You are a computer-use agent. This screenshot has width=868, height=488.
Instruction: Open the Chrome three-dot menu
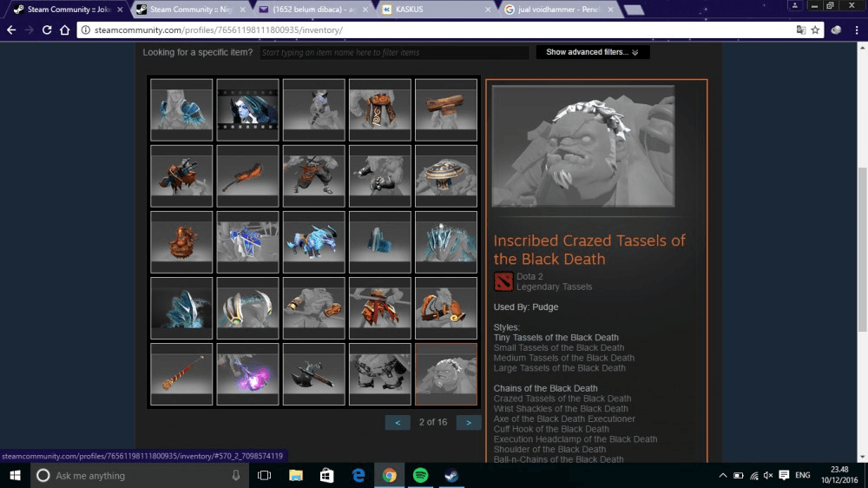(857, 30)
